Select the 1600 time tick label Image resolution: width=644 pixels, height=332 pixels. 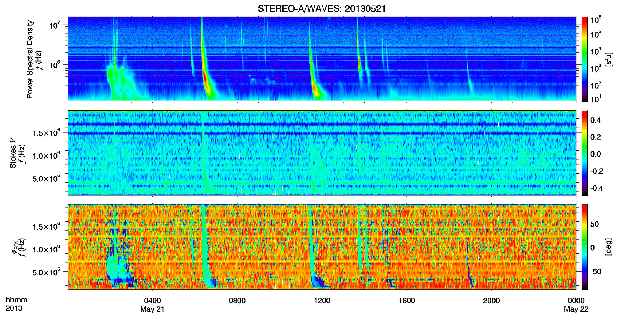click(x=407, y=300)
